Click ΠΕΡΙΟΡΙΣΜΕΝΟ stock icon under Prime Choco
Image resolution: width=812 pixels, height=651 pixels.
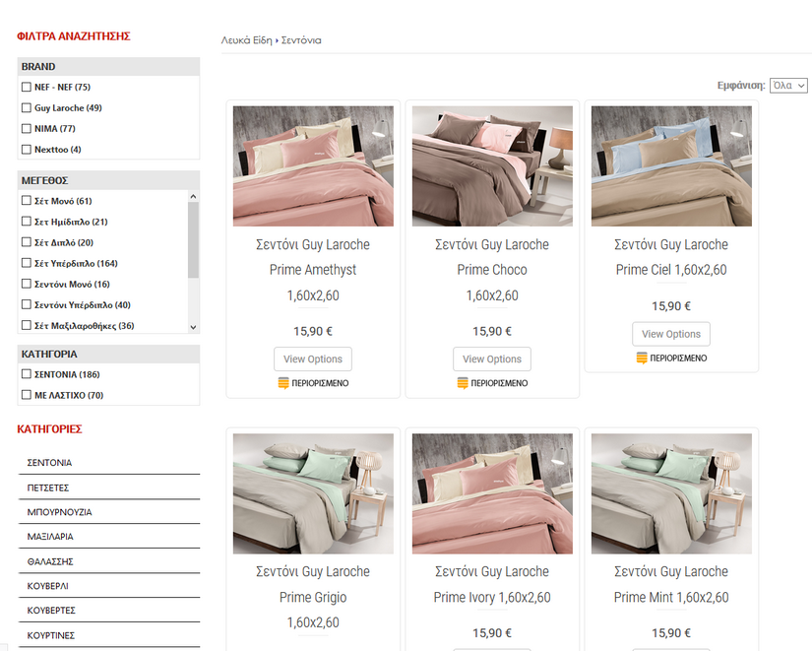463,383
